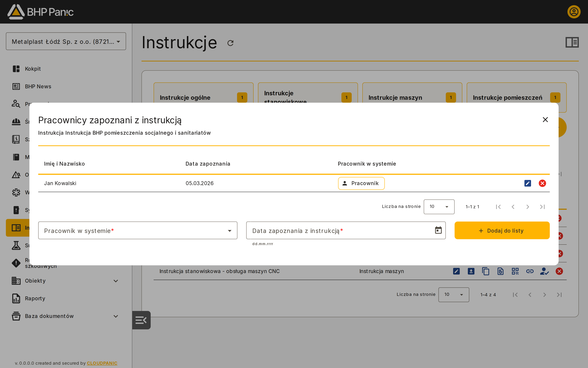Click the BHP News newspaper icon in sidebar

pos(16,86)
